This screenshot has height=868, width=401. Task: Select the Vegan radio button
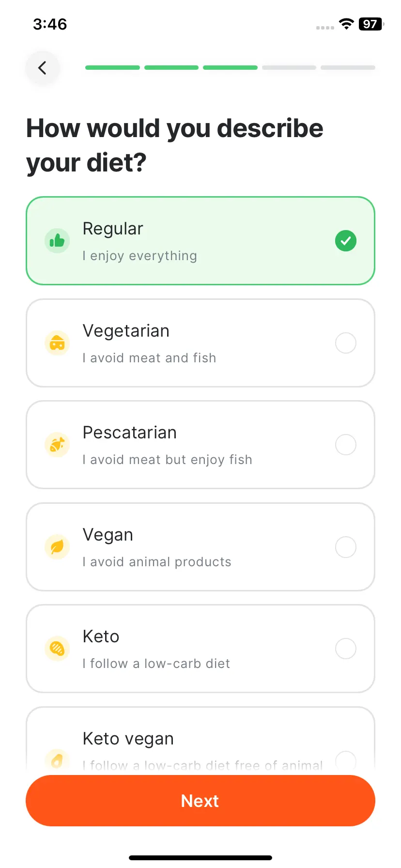(x=346, y=547)
